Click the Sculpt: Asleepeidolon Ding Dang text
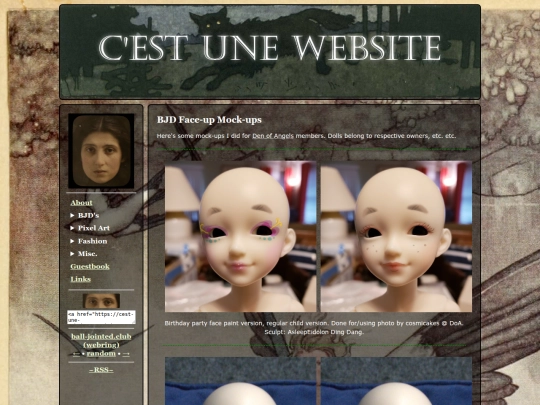The width and height of the screenshot is (540, 405). pos(314,332)
